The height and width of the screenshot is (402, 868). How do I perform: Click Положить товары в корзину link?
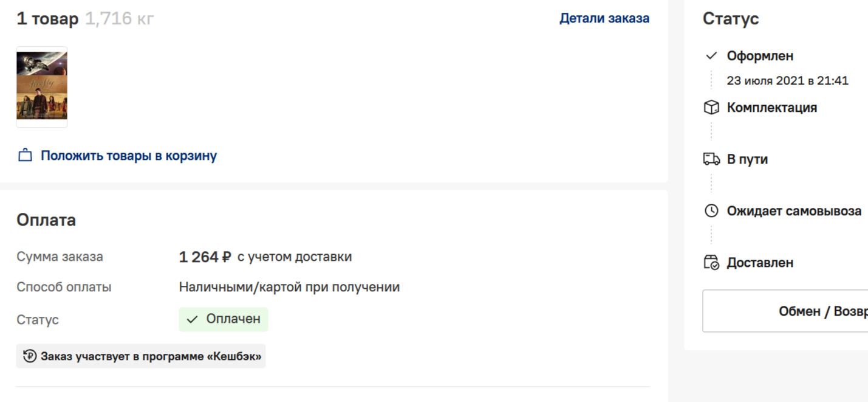(129, 156)
